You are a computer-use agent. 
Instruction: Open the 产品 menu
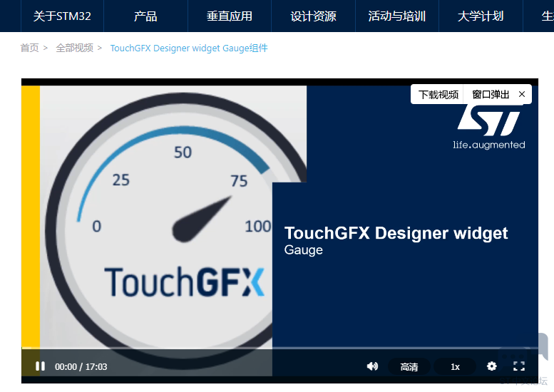[145, 16]
